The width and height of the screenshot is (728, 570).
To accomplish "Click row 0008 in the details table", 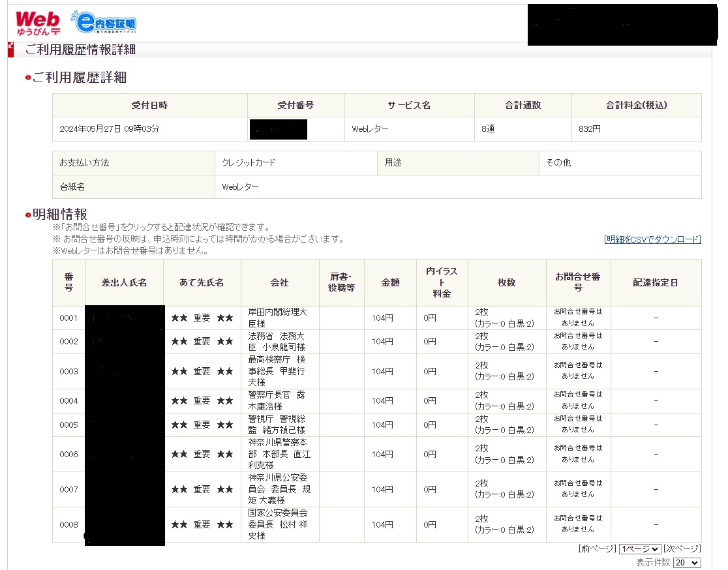I will [68, 525].
